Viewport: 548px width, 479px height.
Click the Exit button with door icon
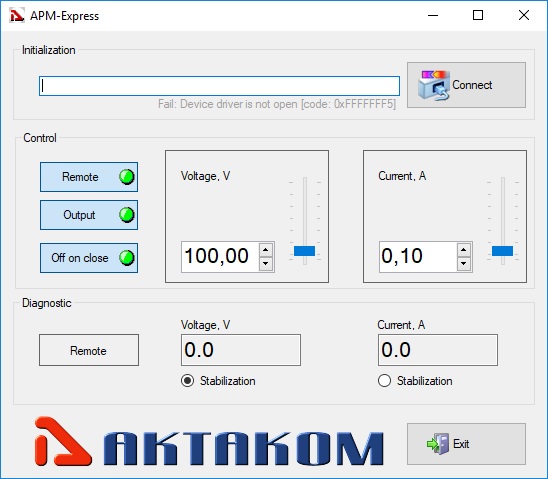(x=466, y=444)
